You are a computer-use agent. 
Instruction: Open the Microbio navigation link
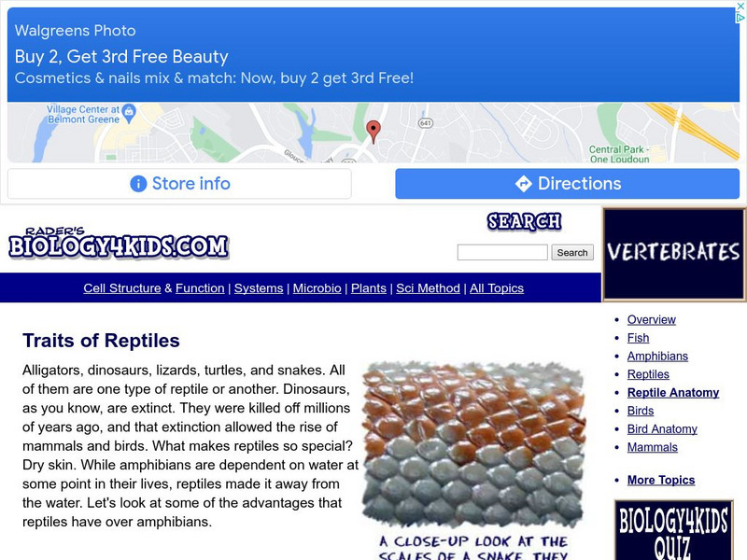click(317, 288)
